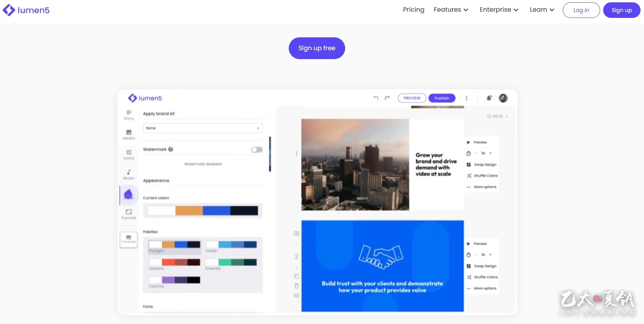
Task: Choose the Cosmos color palette
Action: (x=174, y=282)
